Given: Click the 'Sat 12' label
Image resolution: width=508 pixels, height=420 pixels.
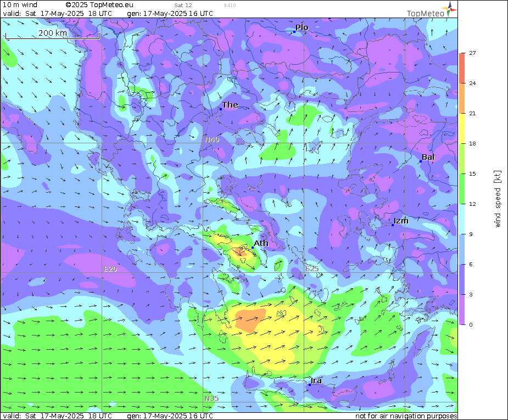Looking at the screenshot, I should [183, 5].
